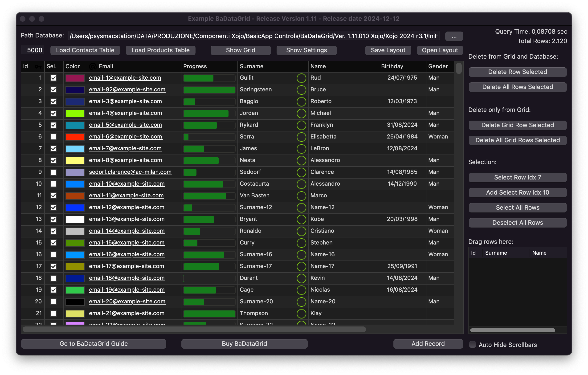Click the green circle next to Serra
588x375 pixels.
pyautogui.click(x=301, y=137)
